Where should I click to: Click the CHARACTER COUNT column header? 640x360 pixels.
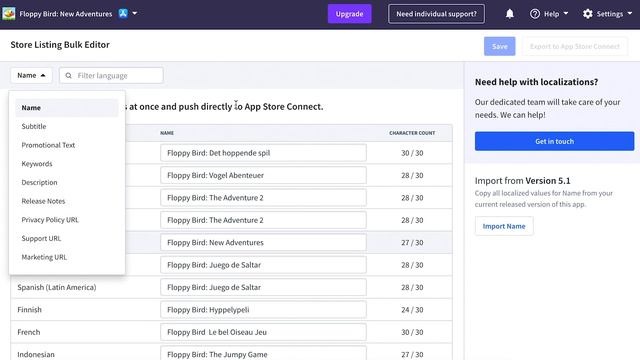tap(412, 133)
